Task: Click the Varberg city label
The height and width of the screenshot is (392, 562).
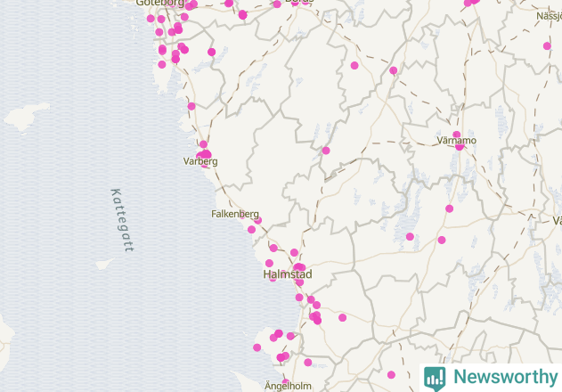Action: [200, 161]
